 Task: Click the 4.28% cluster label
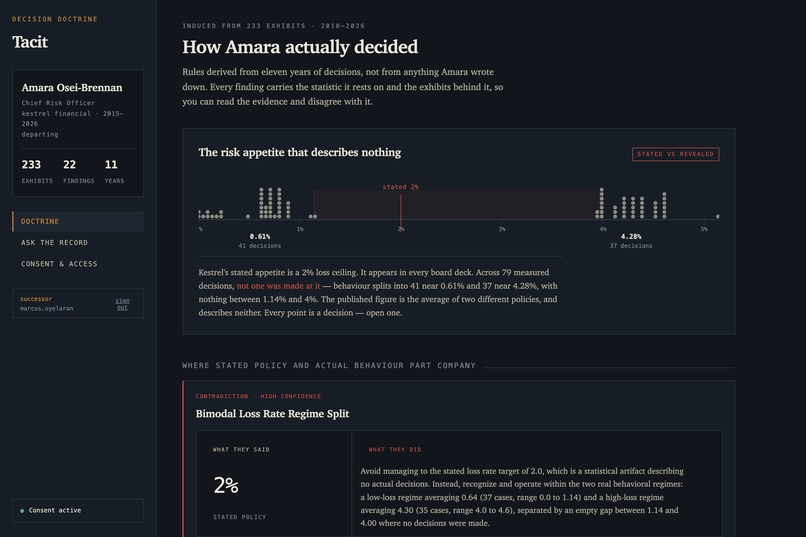(x=631, y=236)
